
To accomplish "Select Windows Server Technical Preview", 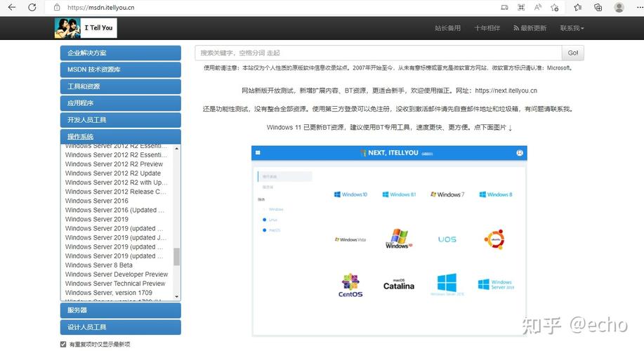I will point(115,284).
